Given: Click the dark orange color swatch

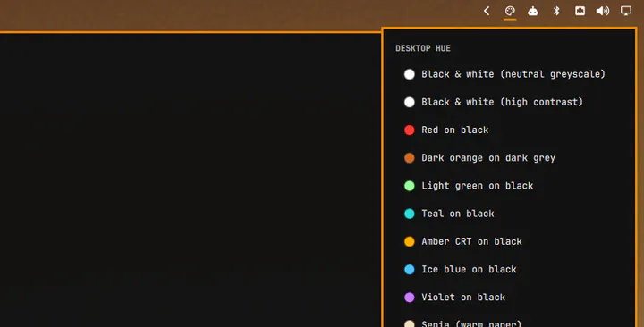Looking at the screenshot, I should 410,158.
